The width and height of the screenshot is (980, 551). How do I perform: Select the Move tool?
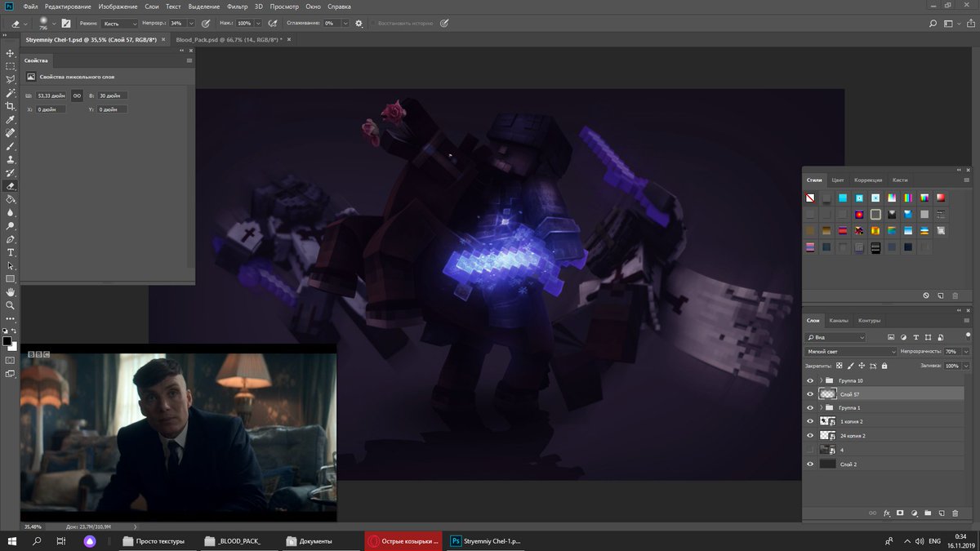(11, 53)
